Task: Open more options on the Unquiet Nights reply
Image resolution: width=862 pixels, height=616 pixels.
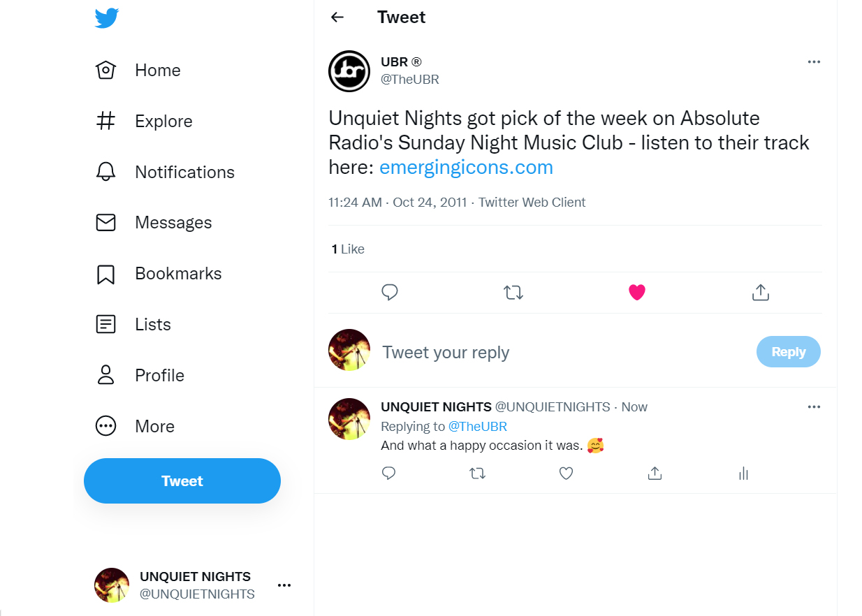Action: click(814, 406)
